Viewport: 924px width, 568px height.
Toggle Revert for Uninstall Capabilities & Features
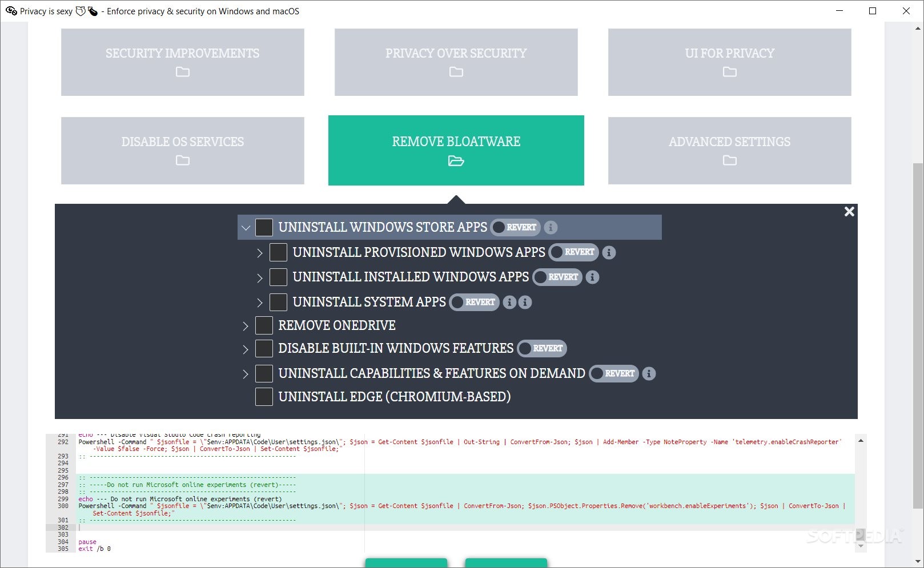(614, 373)
